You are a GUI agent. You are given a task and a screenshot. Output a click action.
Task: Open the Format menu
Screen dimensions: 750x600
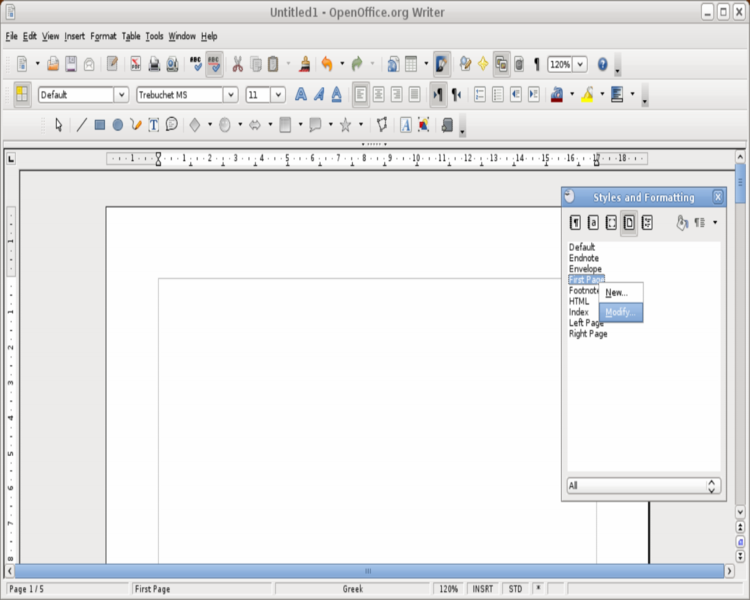pos(103,36)
